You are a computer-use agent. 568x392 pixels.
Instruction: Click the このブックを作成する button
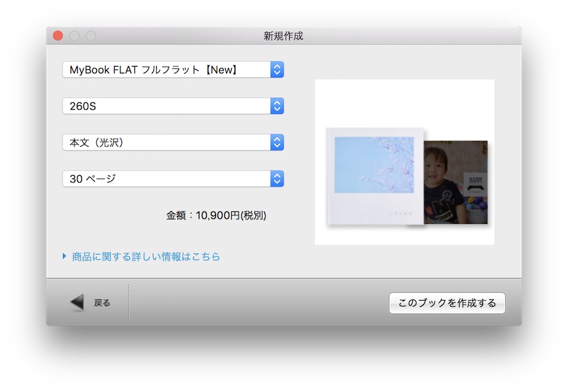tap(447, 303)
